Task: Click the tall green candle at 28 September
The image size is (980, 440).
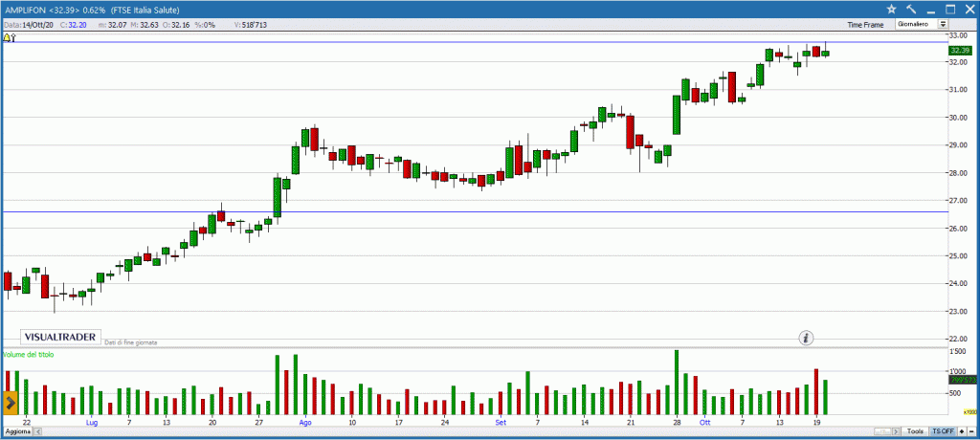Action: click(677, 115)
